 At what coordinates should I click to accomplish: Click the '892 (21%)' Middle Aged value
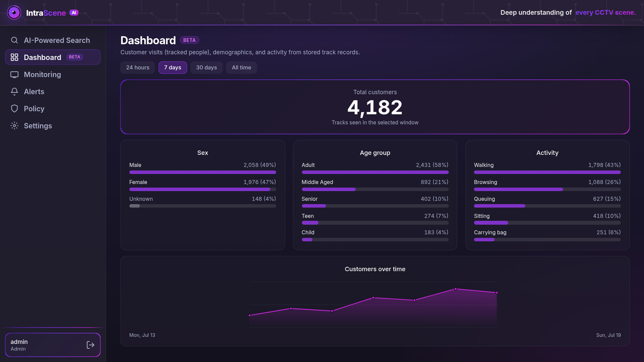tap(434, 182)
